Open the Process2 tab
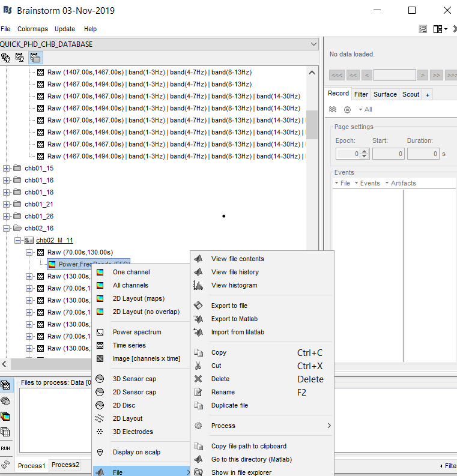This screenshot has width=457, height=476. pyautogui.click(x=65, y=465)
